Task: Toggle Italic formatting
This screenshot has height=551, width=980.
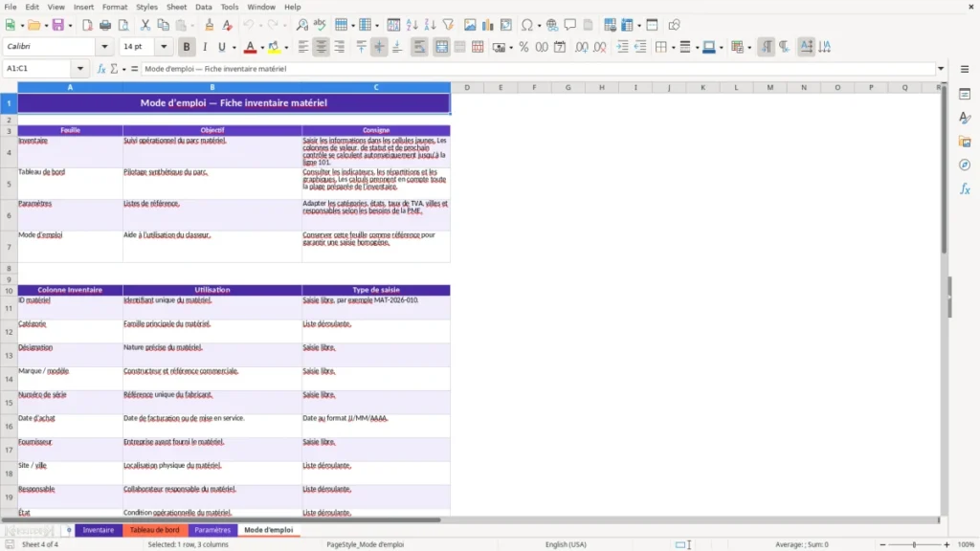Action: (205, 47)
